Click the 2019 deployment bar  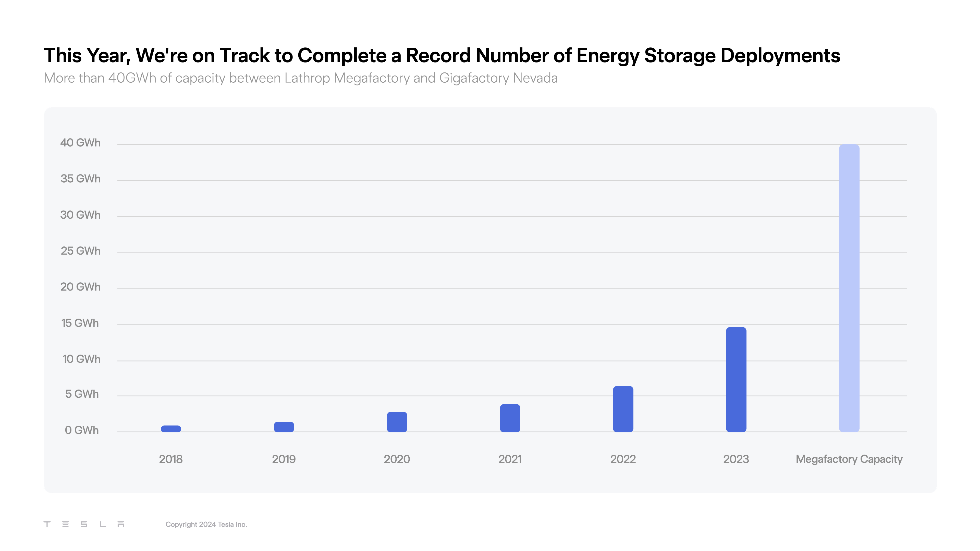click(284, 427)
